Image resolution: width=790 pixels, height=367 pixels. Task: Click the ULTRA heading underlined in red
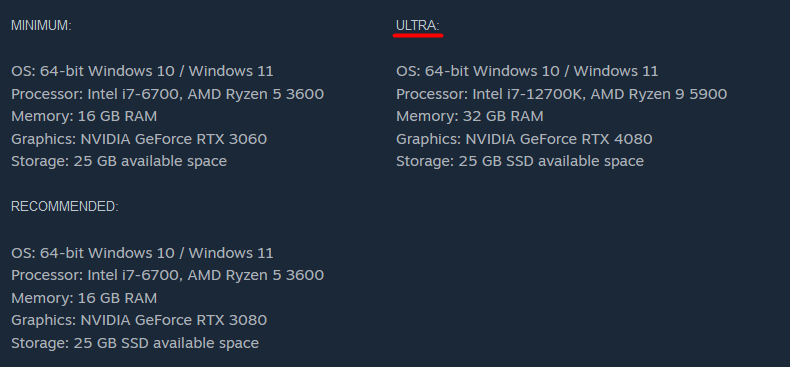(x=418, y=26)
